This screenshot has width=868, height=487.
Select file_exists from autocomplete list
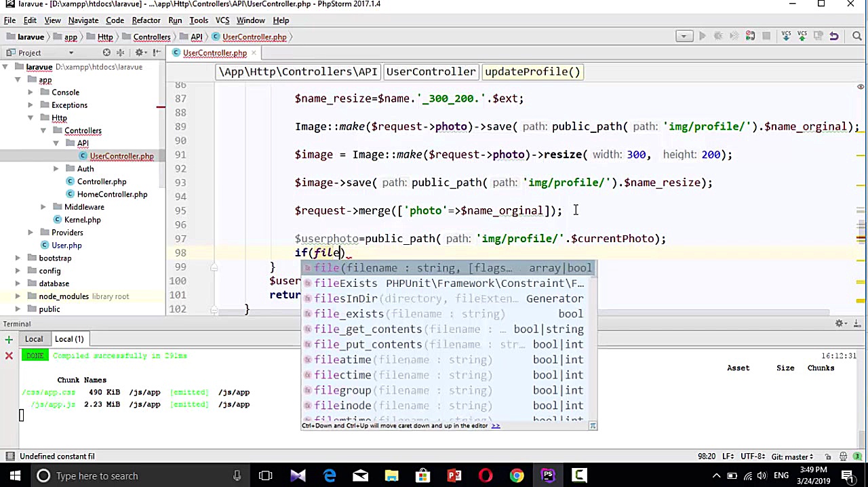(349, 314)
